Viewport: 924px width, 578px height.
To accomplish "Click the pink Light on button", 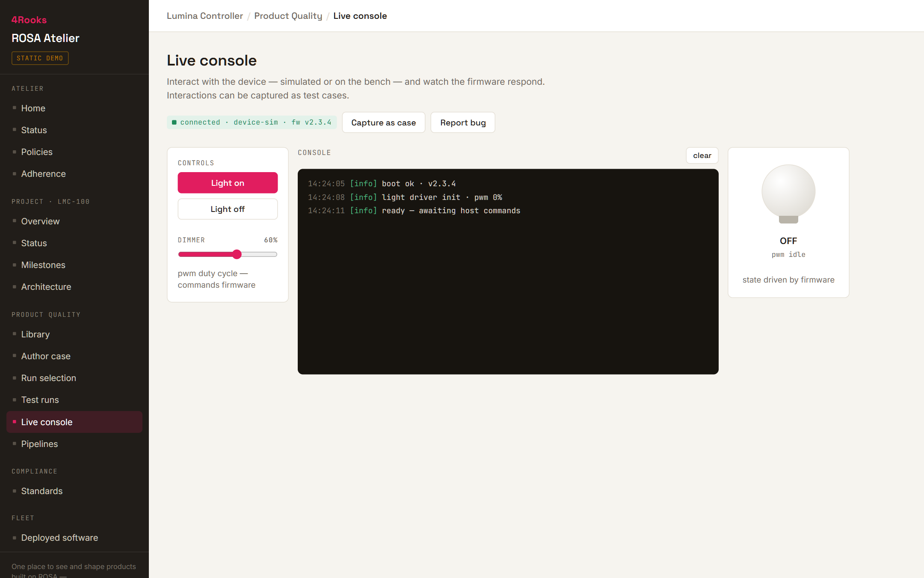I will click(228, 183).
